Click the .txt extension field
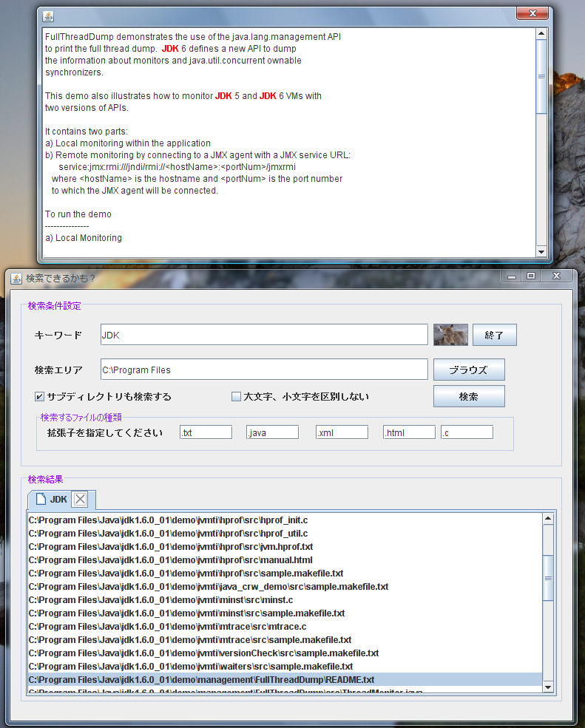This screenshot has width=585, height=728. 206,432
